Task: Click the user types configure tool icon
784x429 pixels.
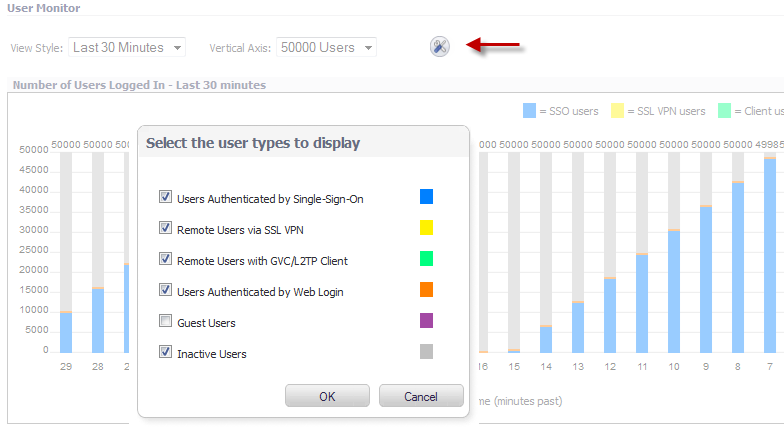Action: [x=440, y=46]
